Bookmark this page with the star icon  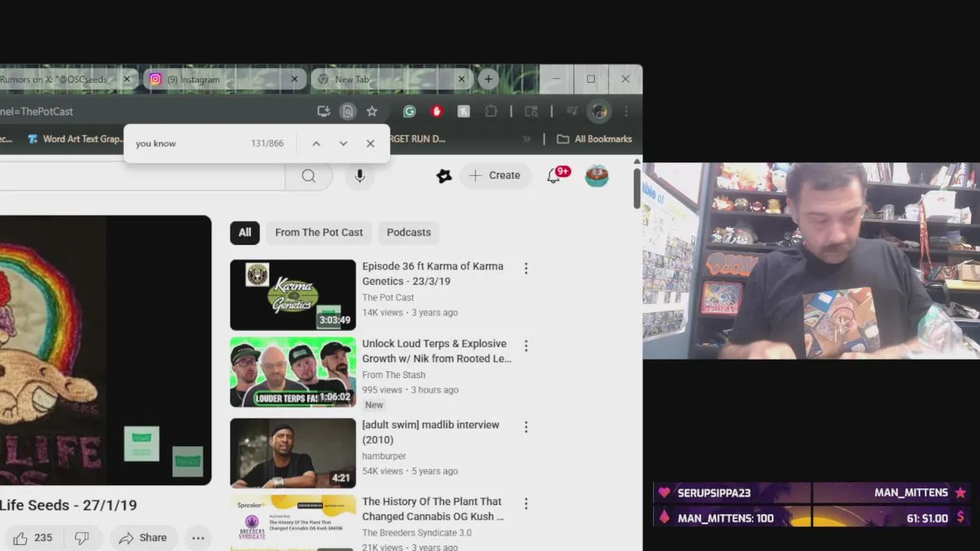click(x=372, y=112)
